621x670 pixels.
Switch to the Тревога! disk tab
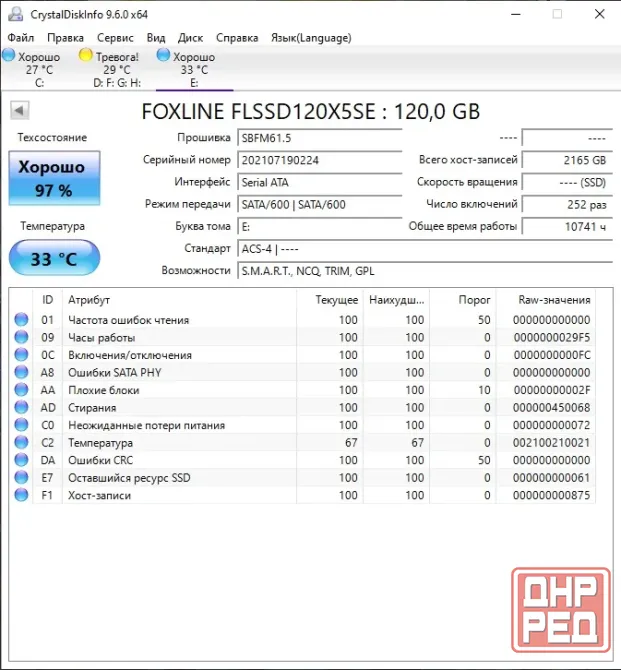click(x=117, y=69)
